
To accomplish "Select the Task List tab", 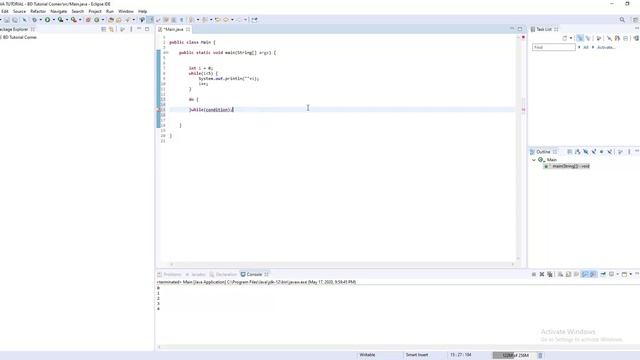I will [544, 29].
